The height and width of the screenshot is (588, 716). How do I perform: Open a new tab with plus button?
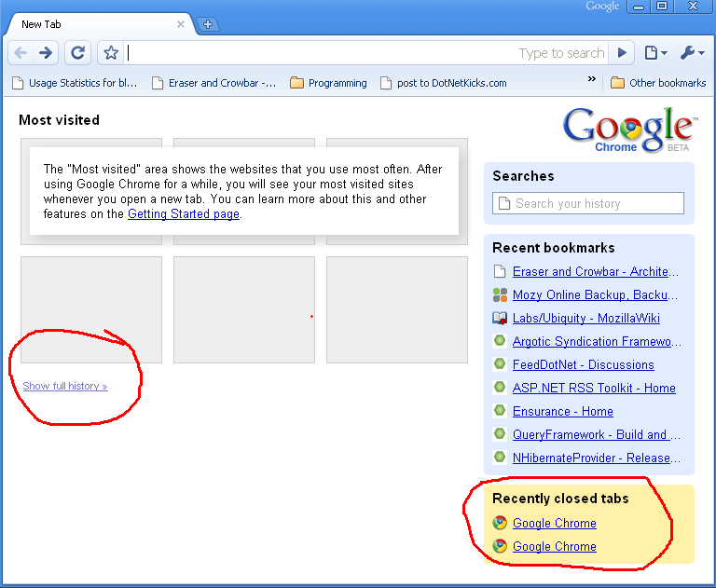click(x=208, y=24)
